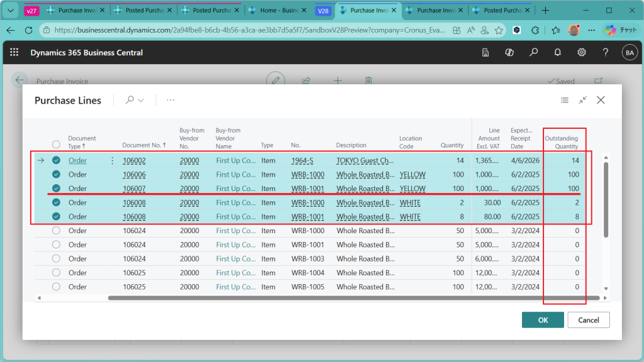Switch to the Home - Business Central tab
This screenshot has height=362, width=644.
(275, 10)
